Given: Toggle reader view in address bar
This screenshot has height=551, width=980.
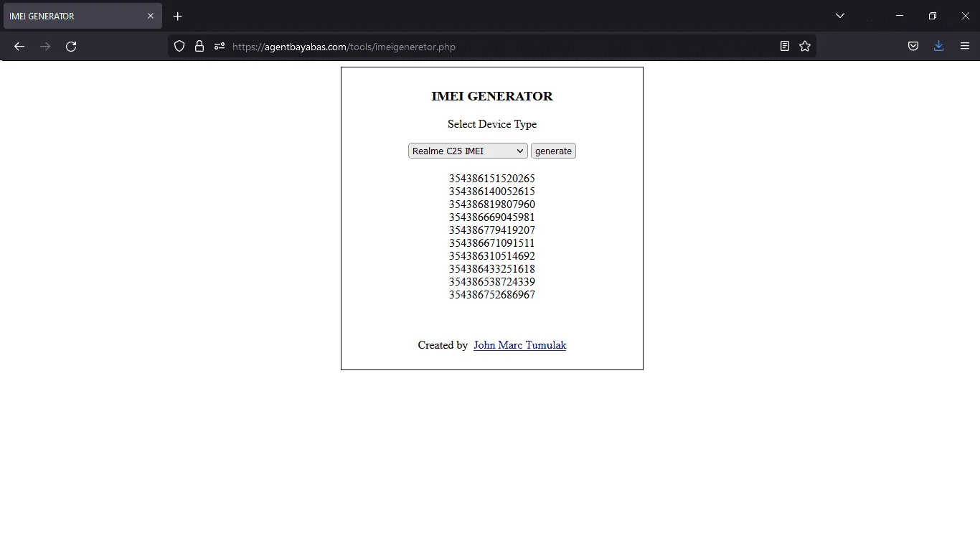Looking at the screenshot, I should coord(785,46).
